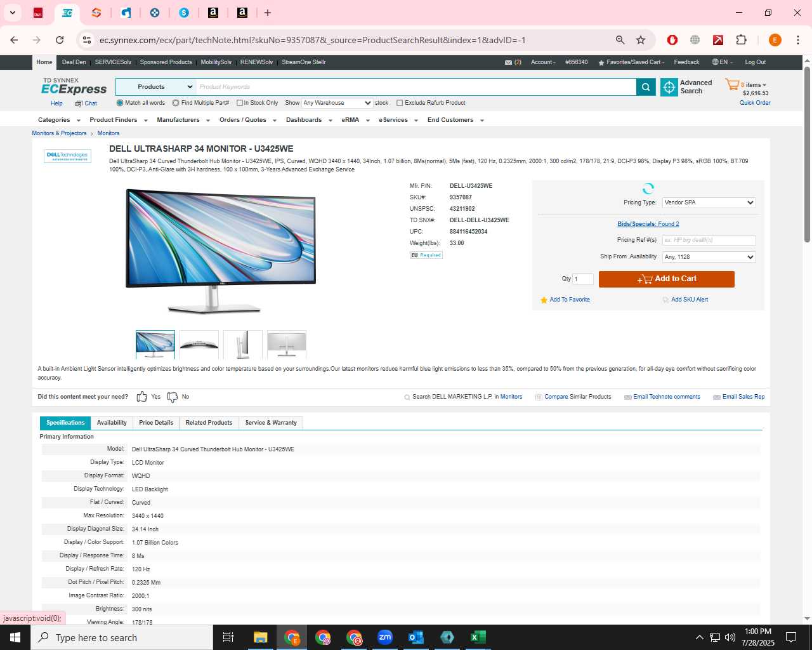Open Windows Start menu
The height and width of the screenshot is (650, 812).
[15, 637]
